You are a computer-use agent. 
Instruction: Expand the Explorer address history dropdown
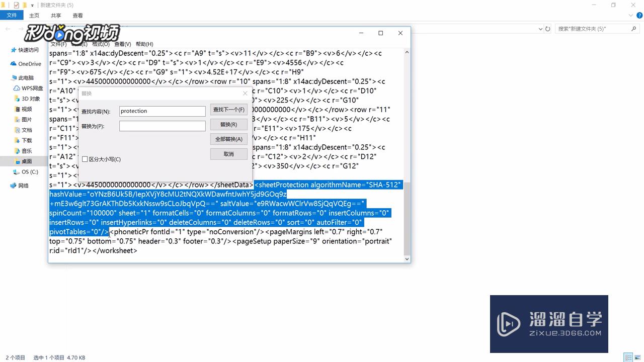click(540, 29)
